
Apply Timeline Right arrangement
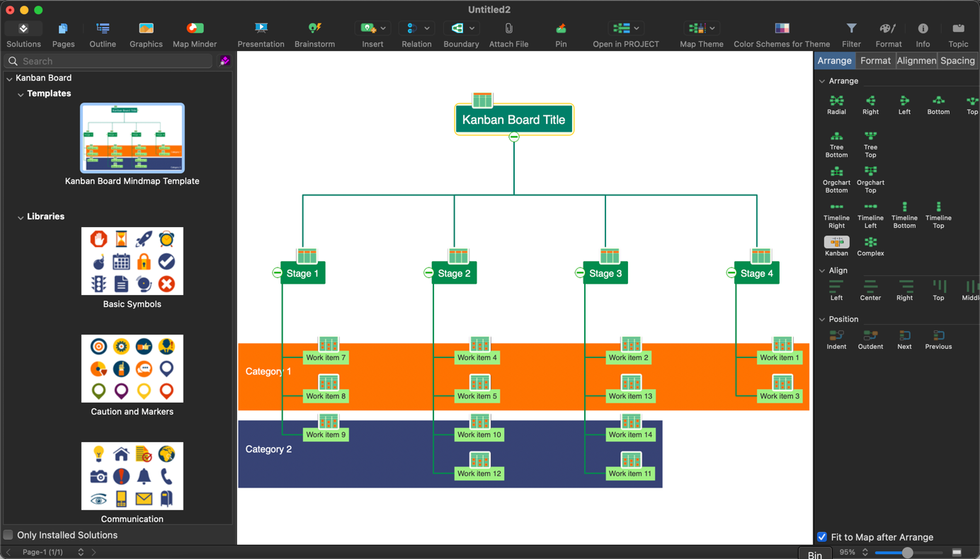pyautogui.click(x=836, y=215)
